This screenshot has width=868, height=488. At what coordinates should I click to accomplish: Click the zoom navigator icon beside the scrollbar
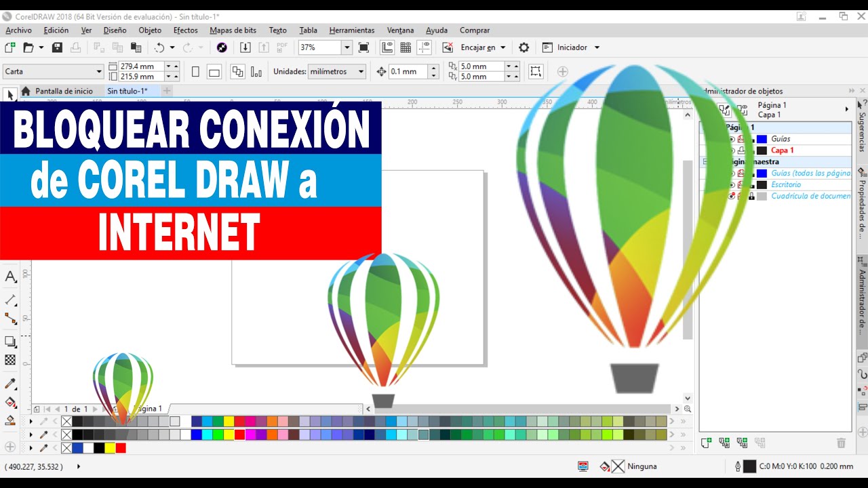click(x=688, y=409)
